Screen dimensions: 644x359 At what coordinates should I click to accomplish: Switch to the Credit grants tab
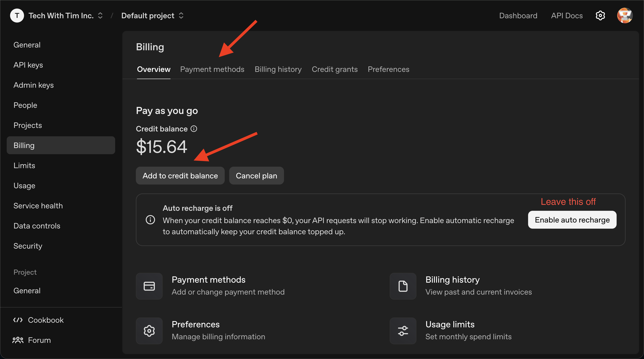334,69
